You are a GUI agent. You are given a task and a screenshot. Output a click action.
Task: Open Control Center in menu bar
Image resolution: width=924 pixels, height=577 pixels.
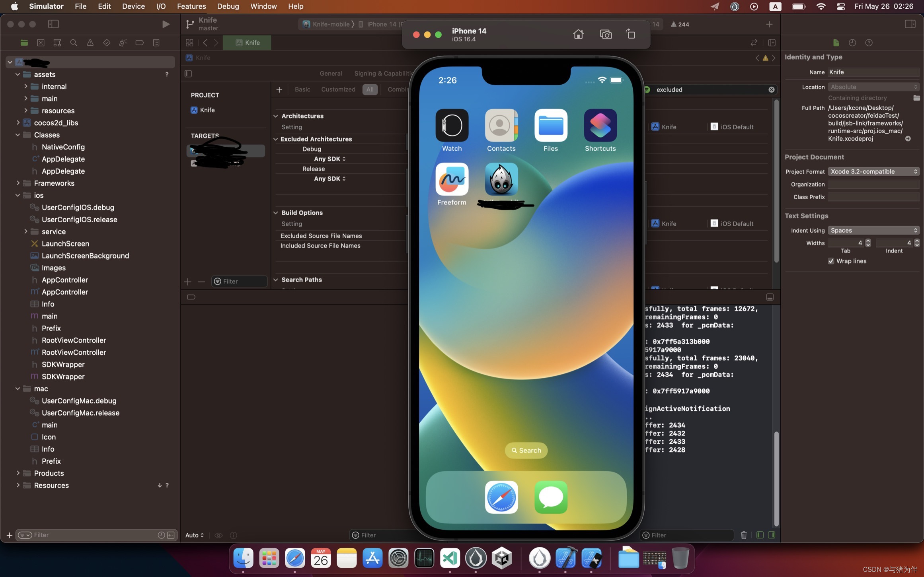click(840, 6)
